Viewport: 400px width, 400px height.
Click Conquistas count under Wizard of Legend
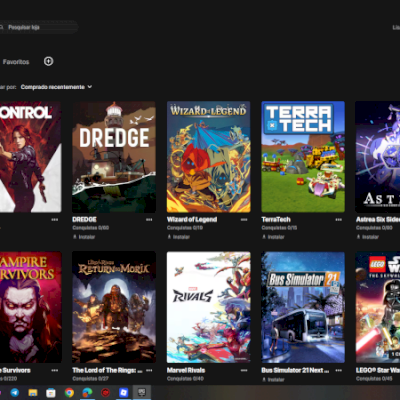point(185,228)
